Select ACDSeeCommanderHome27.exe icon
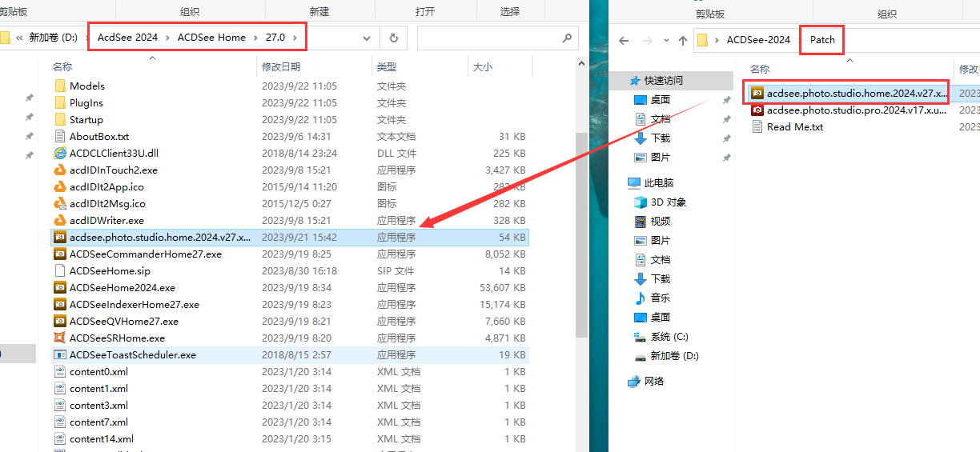980x452 pixels. [x=60, y=254]
